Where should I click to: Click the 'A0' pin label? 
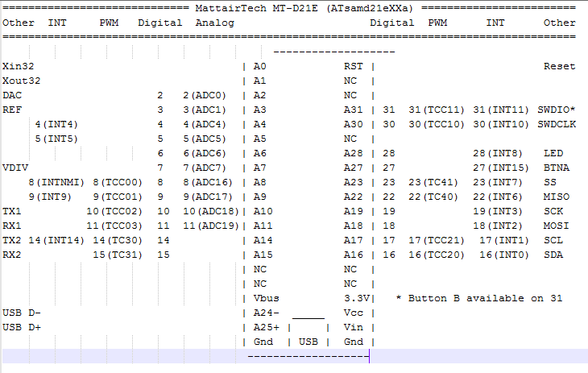[259, 66]
